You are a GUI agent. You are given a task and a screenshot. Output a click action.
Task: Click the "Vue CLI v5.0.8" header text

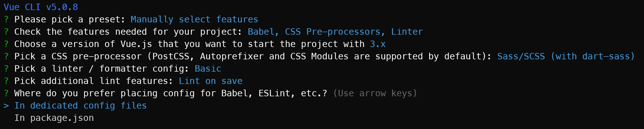[41, 7]
